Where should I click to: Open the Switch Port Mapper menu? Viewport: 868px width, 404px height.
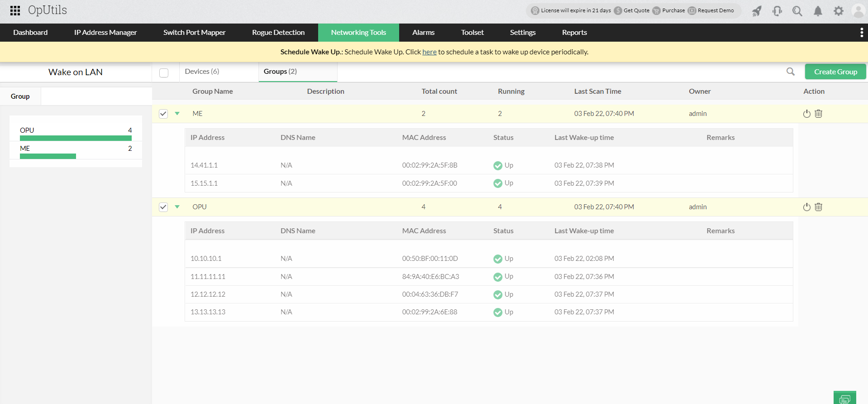[x=194, y=33]
